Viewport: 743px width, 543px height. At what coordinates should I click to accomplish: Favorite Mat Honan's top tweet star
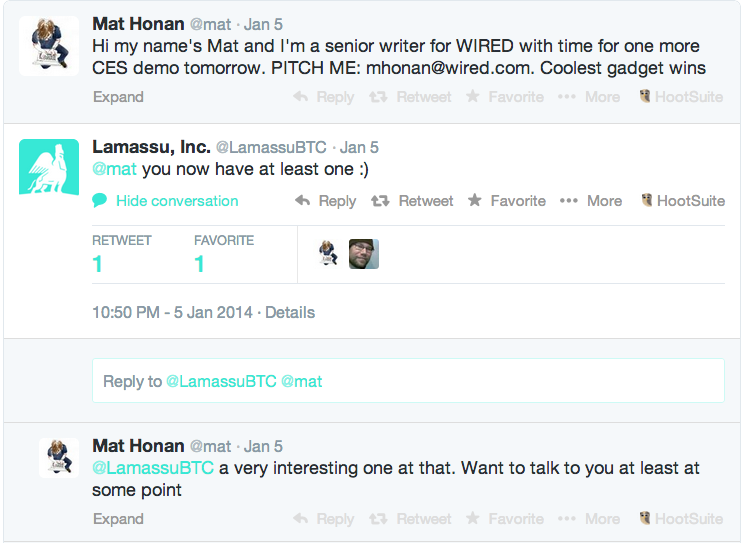click(x=472, y=97)
